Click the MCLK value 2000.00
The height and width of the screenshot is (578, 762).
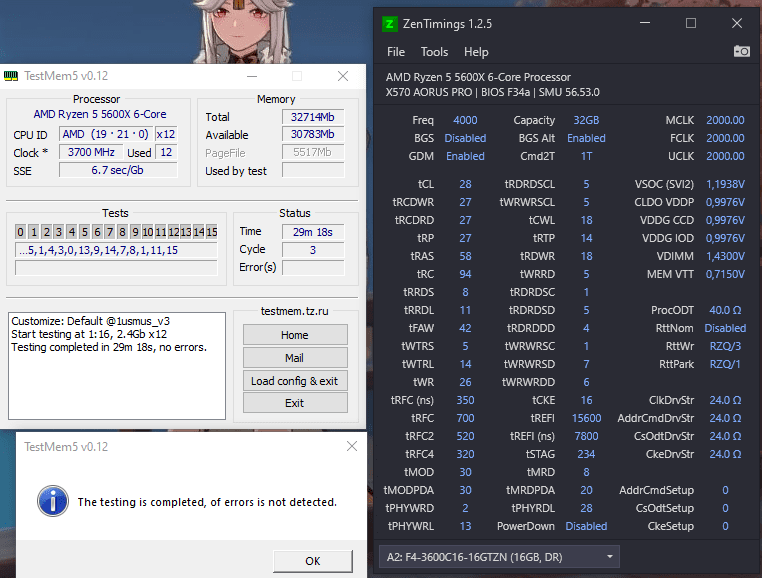[x=725, y=120]
